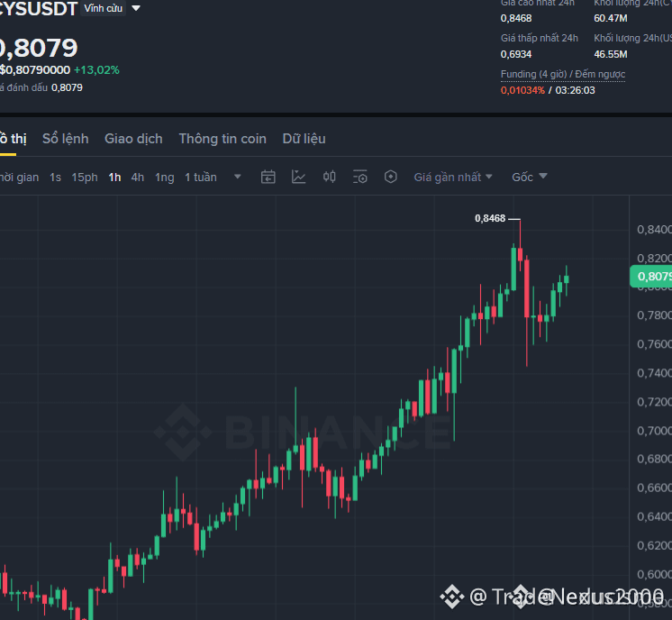Open the chart display settings icon
Image resolution: width=672 pixels, height=620 pixels.
[360, 177]
